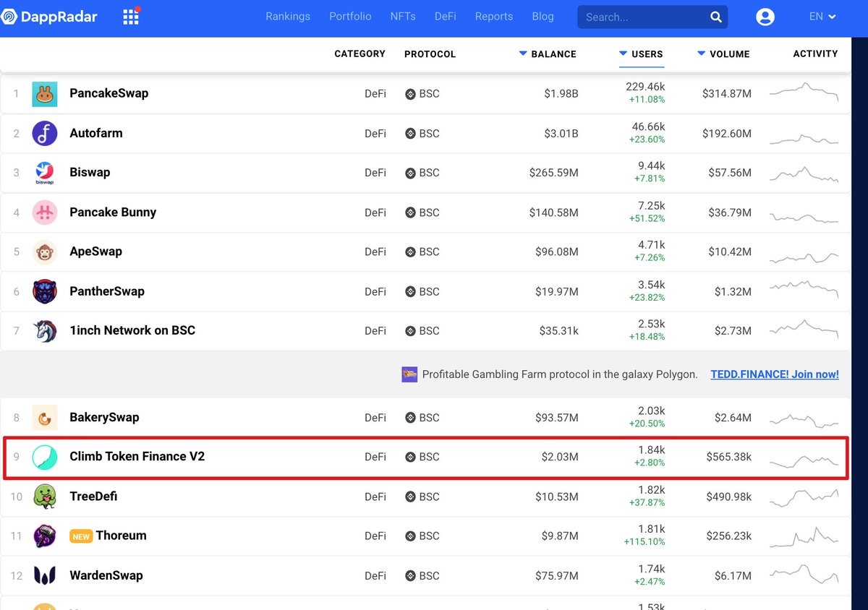Click the $1.32M volume for PantherSwap

click(x=733, y=292)
